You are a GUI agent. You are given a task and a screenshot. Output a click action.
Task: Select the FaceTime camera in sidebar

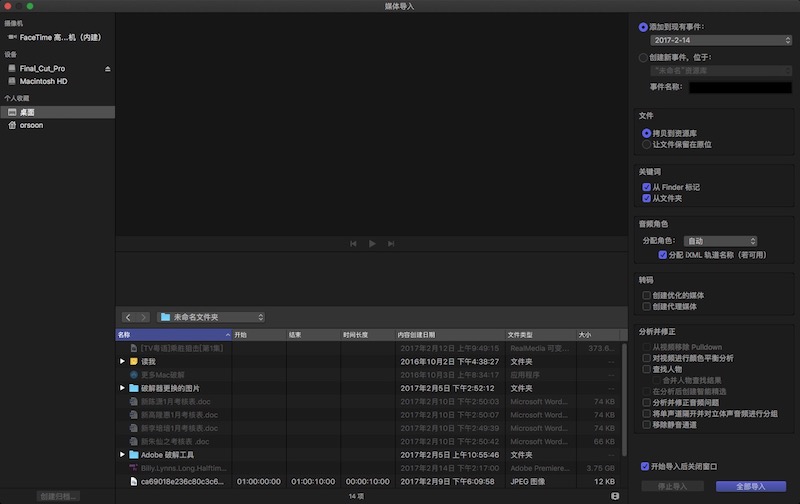click(x=60, y=37)
